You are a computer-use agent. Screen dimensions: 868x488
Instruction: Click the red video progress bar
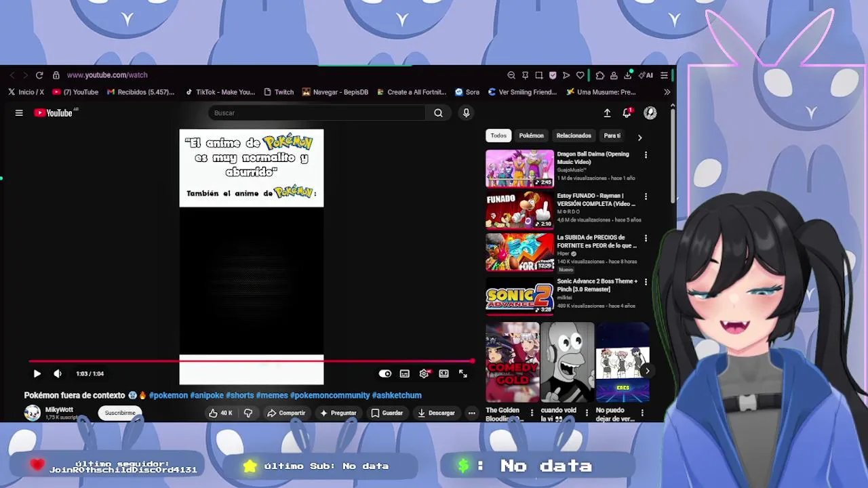click(x=251, y=361)
